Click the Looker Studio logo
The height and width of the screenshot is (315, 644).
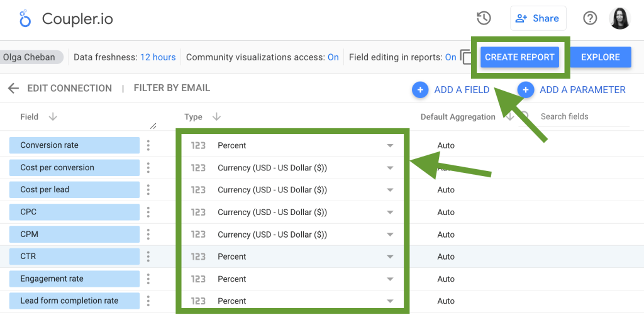coord(25,19)
